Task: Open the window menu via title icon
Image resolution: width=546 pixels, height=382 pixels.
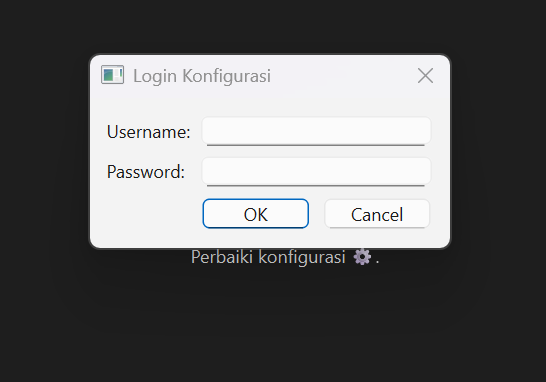Action: click(112, 75)
